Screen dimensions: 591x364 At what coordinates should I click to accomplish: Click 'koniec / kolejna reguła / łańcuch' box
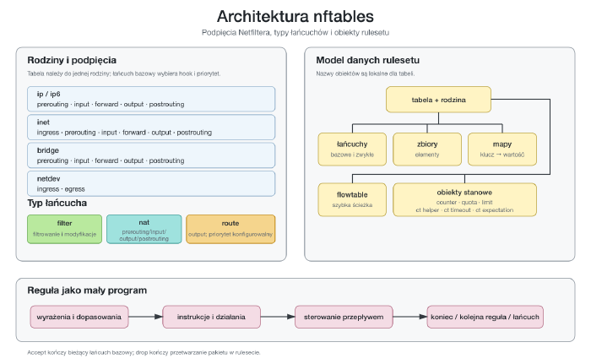coord(485,317)
